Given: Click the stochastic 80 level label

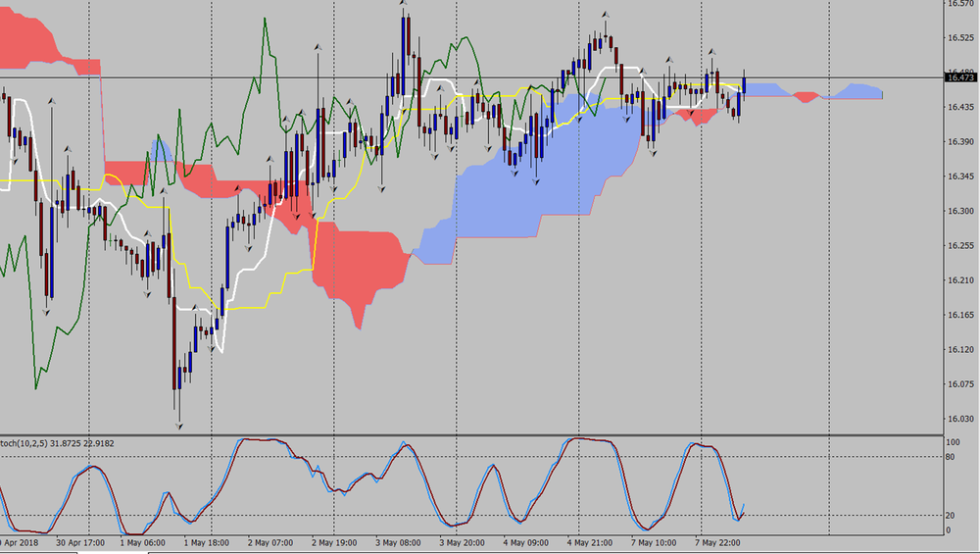Looking at the screenshot, I should 950,457.
